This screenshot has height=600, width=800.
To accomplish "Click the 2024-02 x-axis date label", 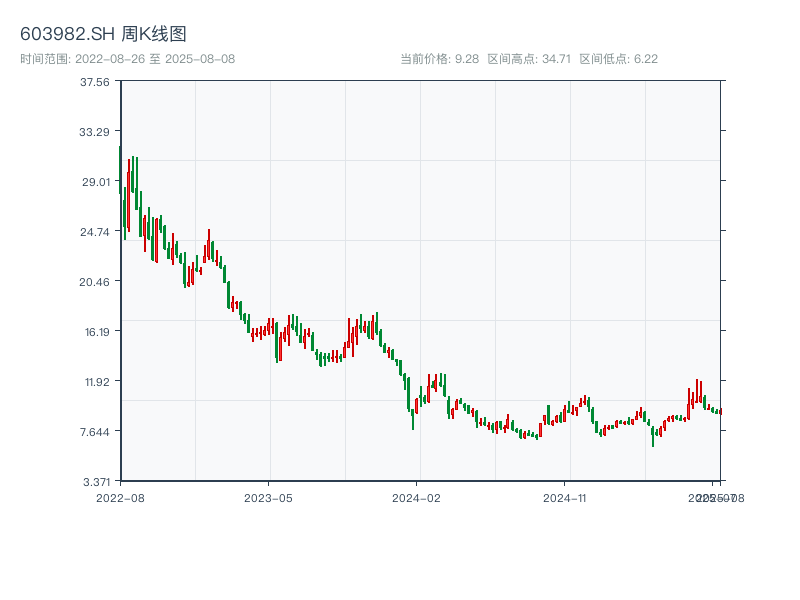I will coord(417,497).
